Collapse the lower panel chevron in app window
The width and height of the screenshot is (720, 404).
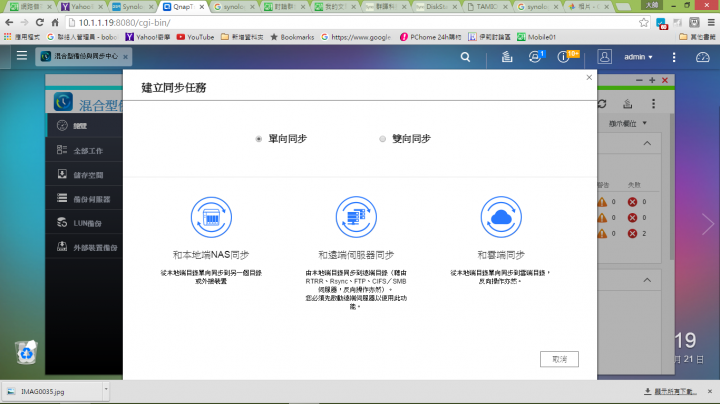click(x=647, y=280)
